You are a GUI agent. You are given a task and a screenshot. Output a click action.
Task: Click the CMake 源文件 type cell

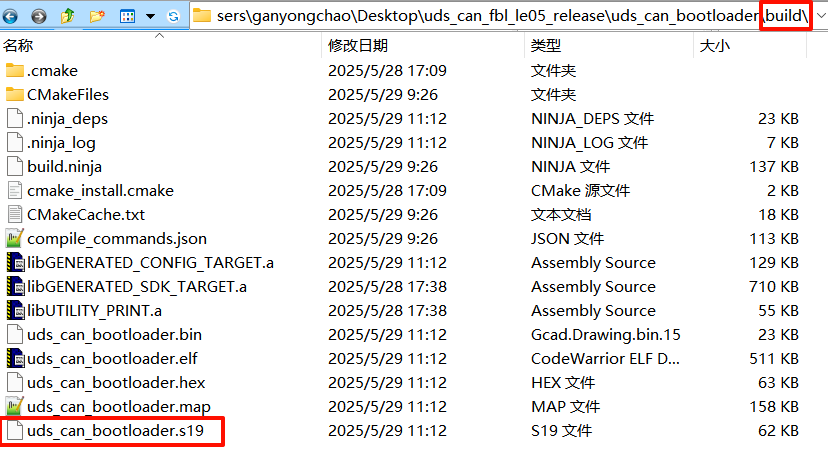[580, 191]
